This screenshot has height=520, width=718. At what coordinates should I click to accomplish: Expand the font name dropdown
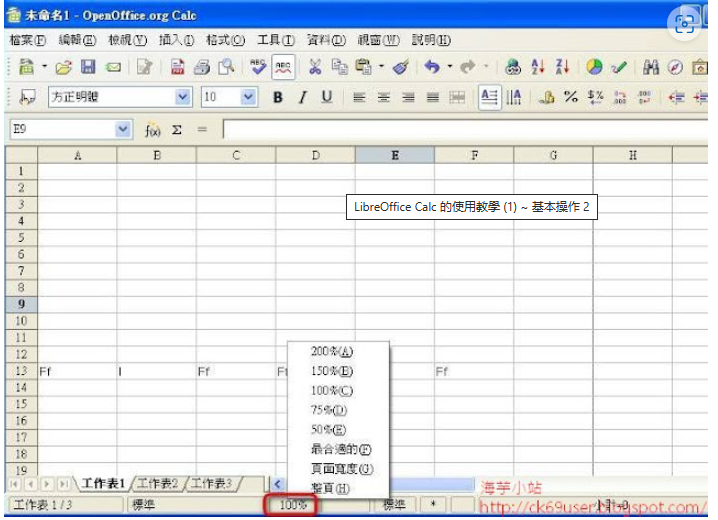click(x=182, y=97)
